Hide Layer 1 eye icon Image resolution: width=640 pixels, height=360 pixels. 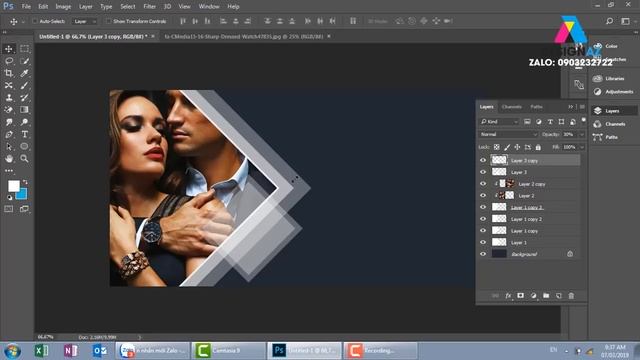pos(483,242)
